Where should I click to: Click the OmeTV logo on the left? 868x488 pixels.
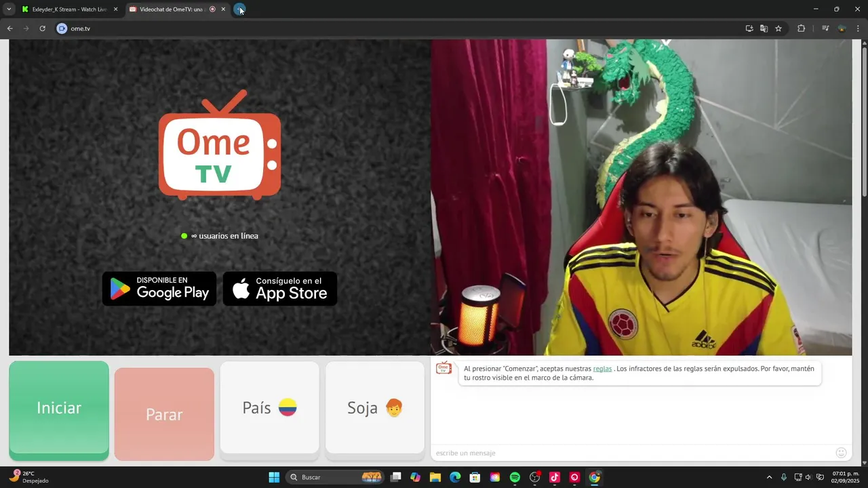click(x=220, y=144)
